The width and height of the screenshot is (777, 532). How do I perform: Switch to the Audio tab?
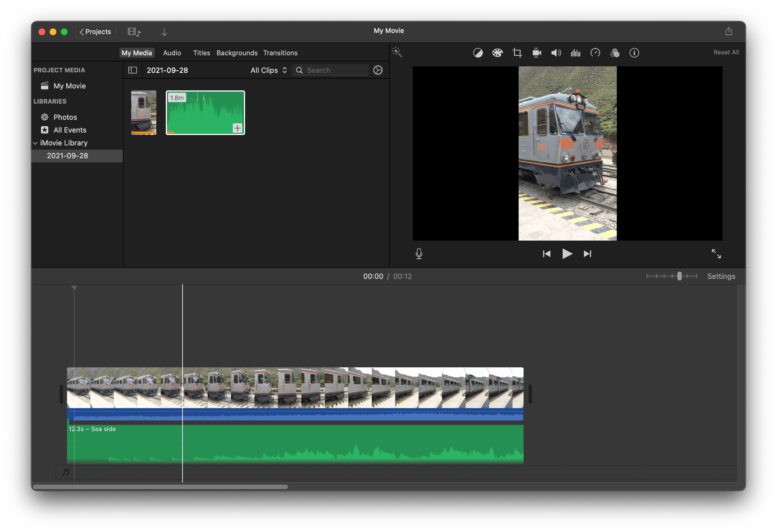point(171,52)
